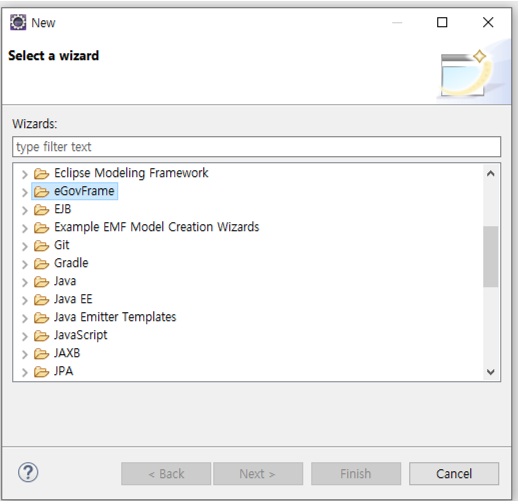Select the Eclipse Modeling Framework entry
The image size is (518, 501).
[131, 173]
